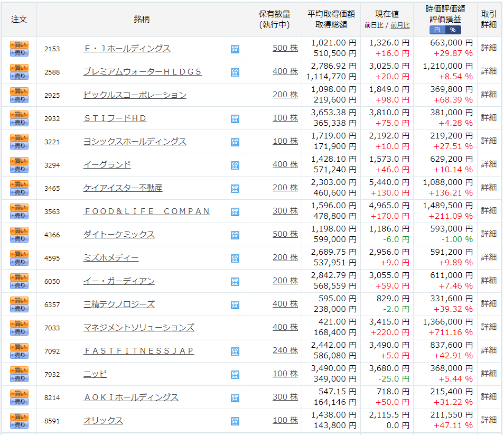Image resolution: width=504 pixels, height=435 pixels.
Task: Open calendar icon for FOOD&LIFE COMPAN
Action: pos(235,212)
